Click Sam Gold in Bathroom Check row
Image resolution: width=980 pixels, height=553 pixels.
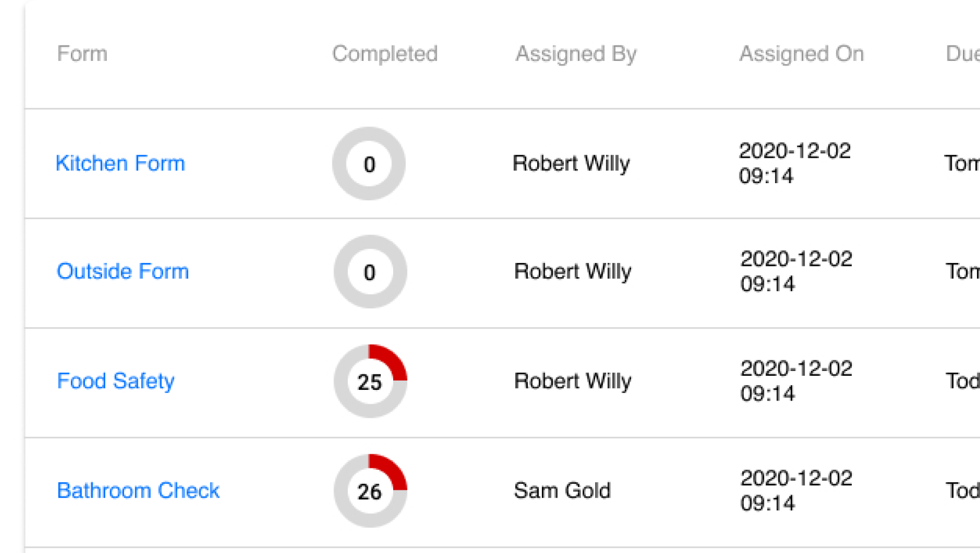tap(562, 490)
